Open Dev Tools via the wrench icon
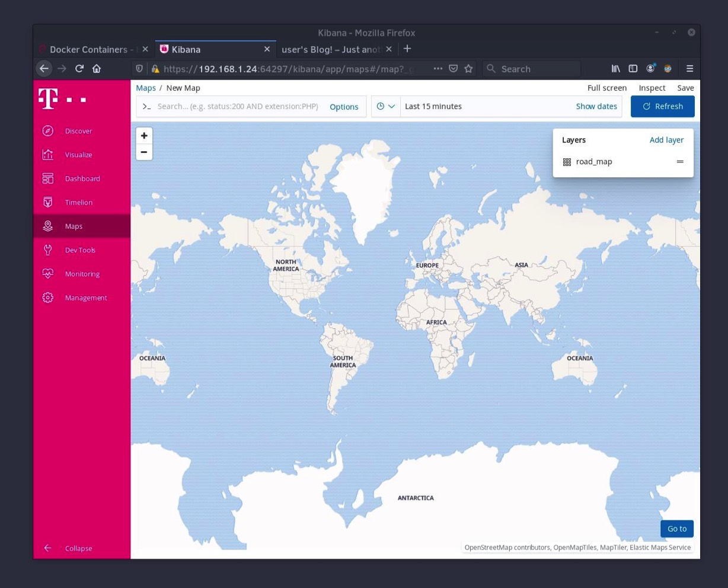This screenshot has height=588, width=728. [x=48, y=250]
